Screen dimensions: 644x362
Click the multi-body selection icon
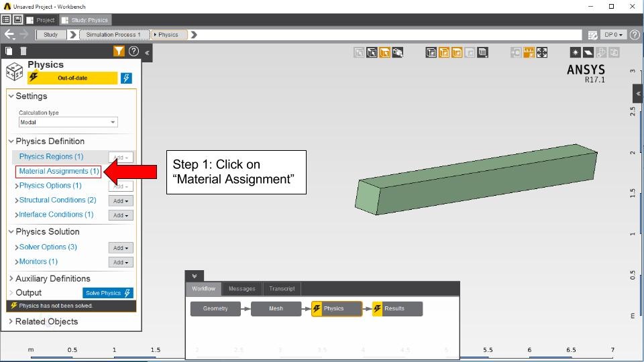398,52
